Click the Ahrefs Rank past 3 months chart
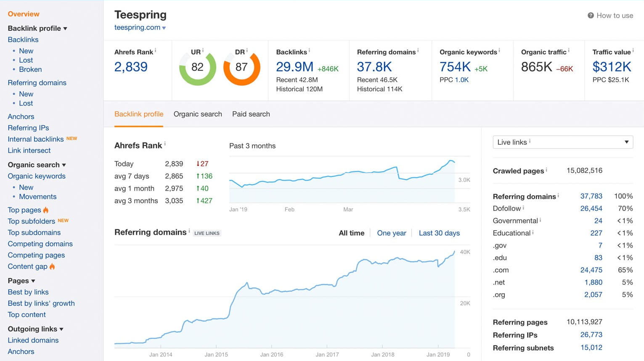This screenshot has height=361, width=644. tap(342, 180)
